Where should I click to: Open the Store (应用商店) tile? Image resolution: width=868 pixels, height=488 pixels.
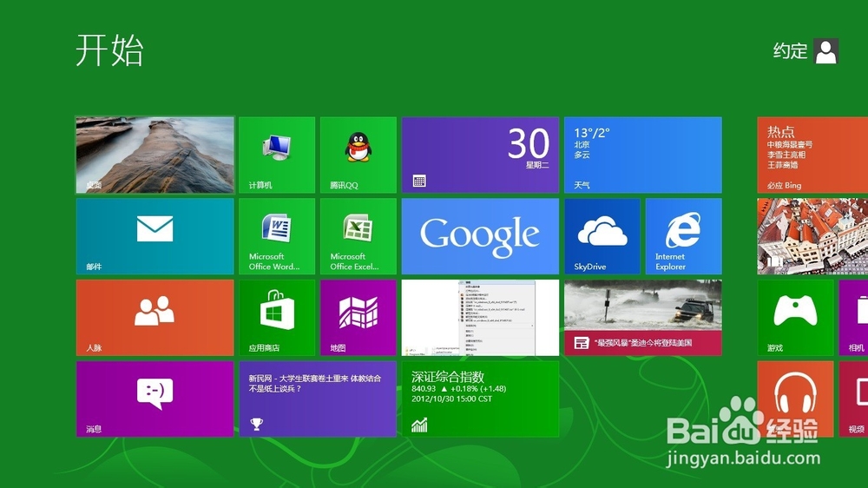[277, 318]
